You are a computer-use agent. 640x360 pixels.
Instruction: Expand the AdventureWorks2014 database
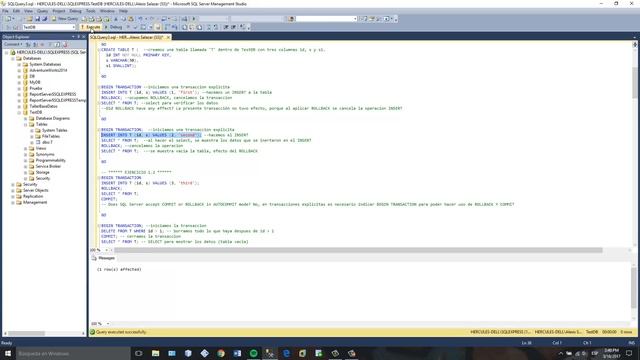click(x=19, y=70)
